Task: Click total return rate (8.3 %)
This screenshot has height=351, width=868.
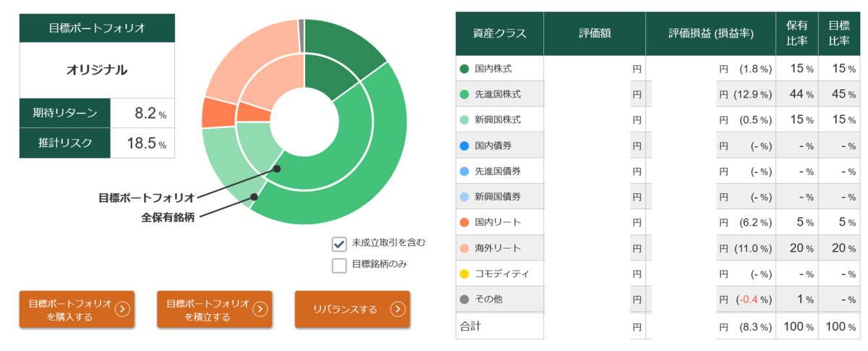Action: [754, 327]
